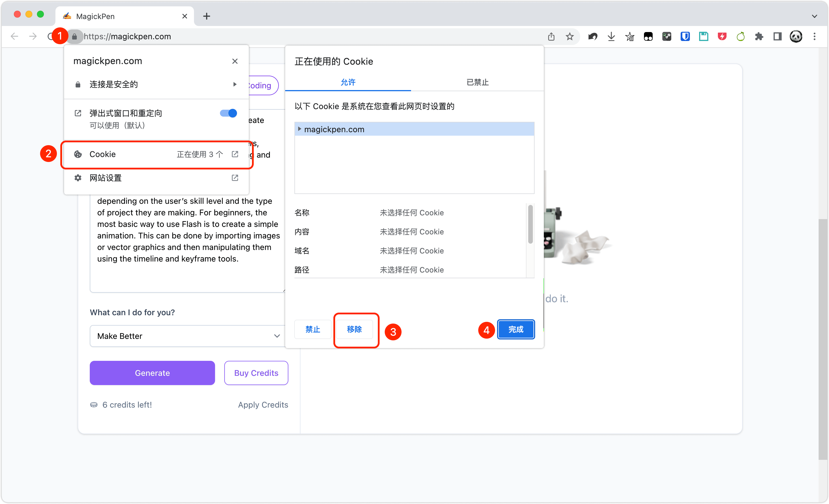Screen dimensions: 829x504
Task: Expand the magickpen.com cookie entry
Action: [x=299, y=129]
